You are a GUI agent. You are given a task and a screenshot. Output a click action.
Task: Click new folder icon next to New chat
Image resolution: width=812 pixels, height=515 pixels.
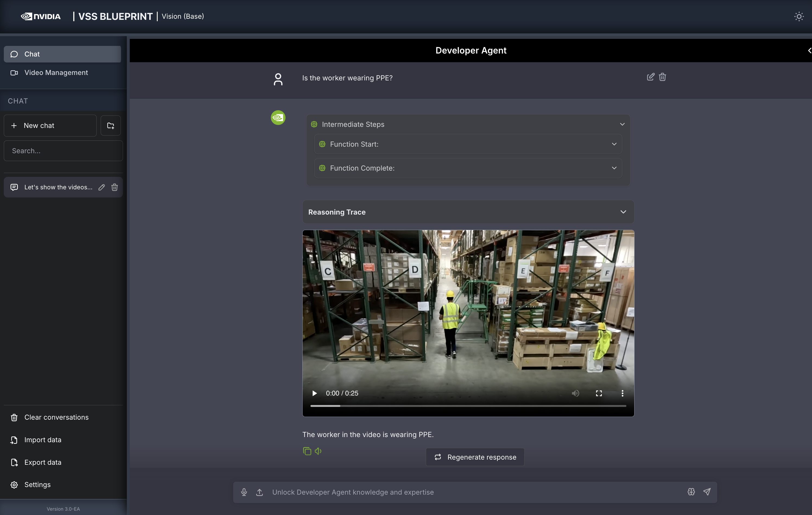[111, 125]
